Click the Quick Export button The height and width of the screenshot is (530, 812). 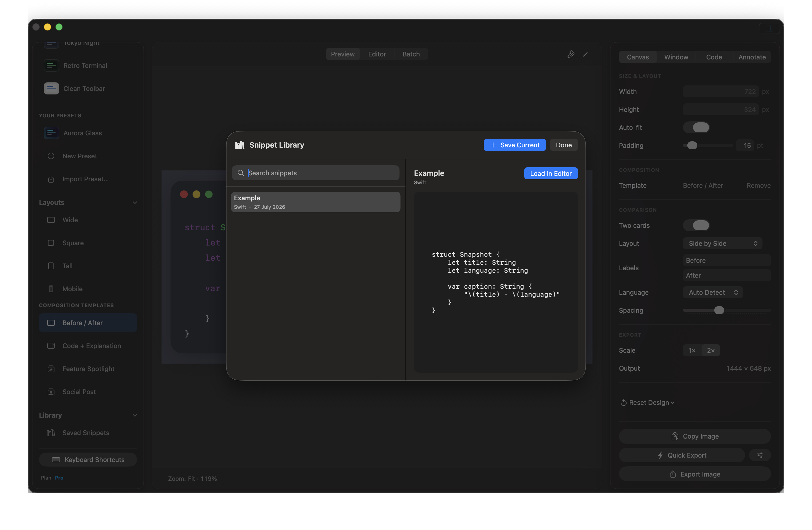pyautogui.click(x=682, y=455)
